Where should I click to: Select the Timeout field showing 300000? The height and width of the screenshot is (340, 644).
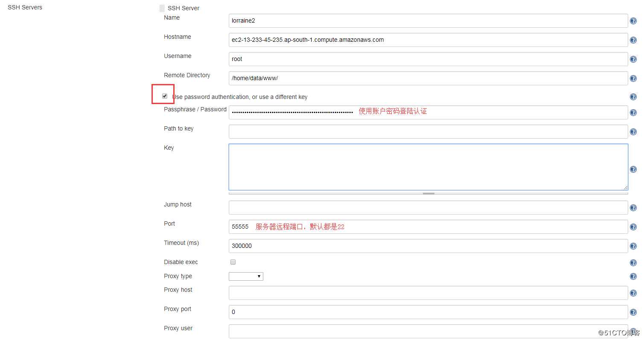(x=428, y=246)
